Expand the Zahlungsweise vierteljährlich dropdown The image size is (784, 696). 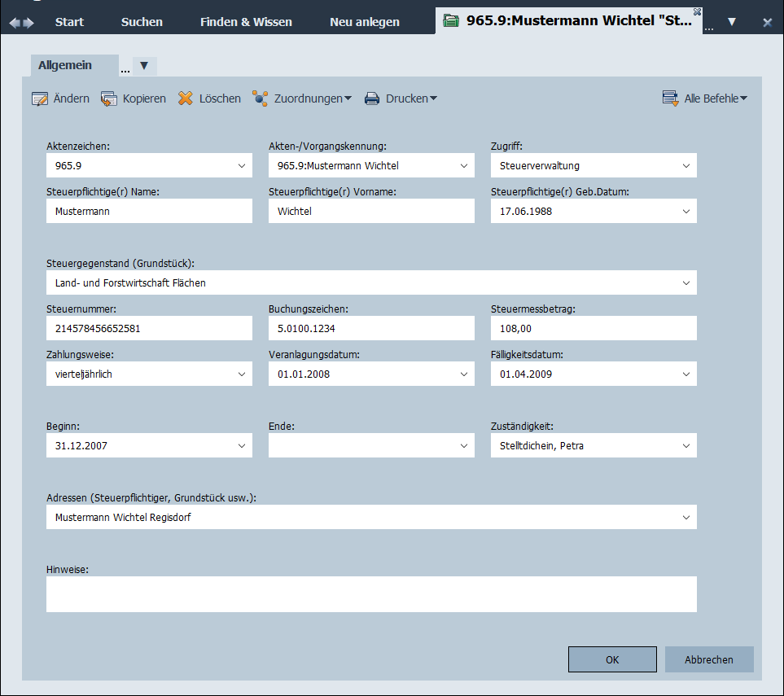coord(242,374)
